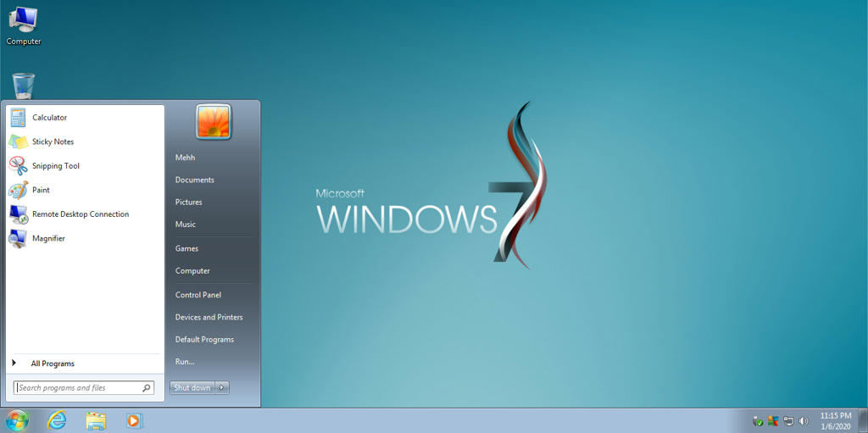The image size is (868, 433).
Task: Select the Recycle Bin desktop icon
Action: [23, 86]
